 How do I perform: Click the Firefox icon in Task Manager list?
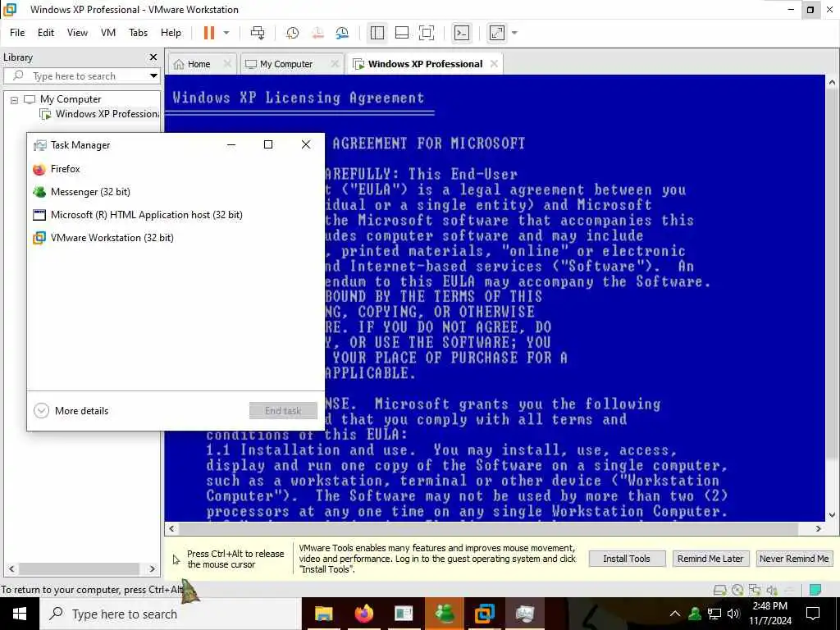click(39, 169)
